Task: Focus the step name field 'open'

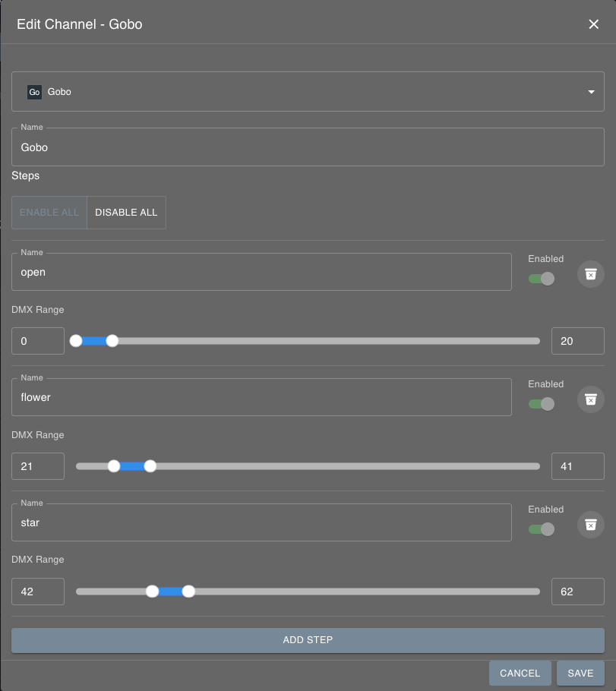Action: pyautogui.click(x=261, y=272)
